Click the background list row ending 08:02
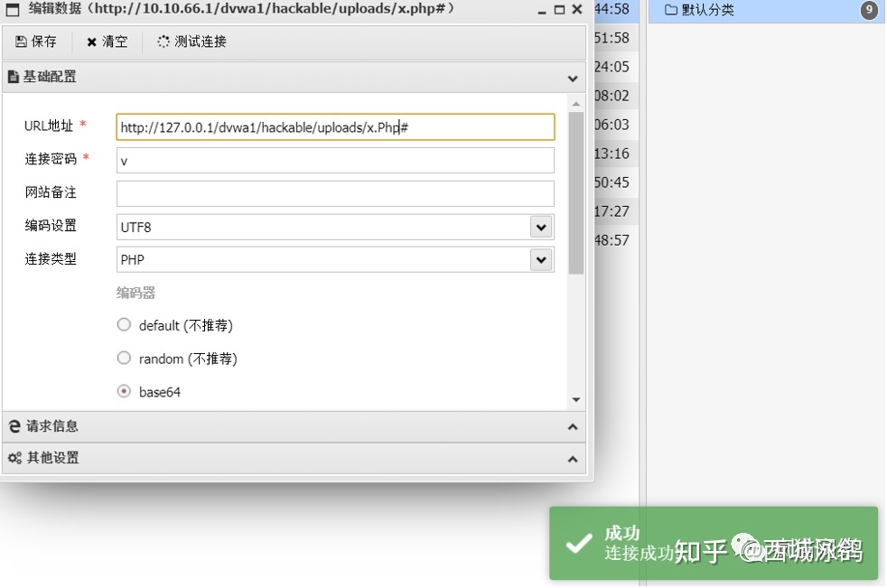Viewport: 887px width, 588px height. click(616, 96)
